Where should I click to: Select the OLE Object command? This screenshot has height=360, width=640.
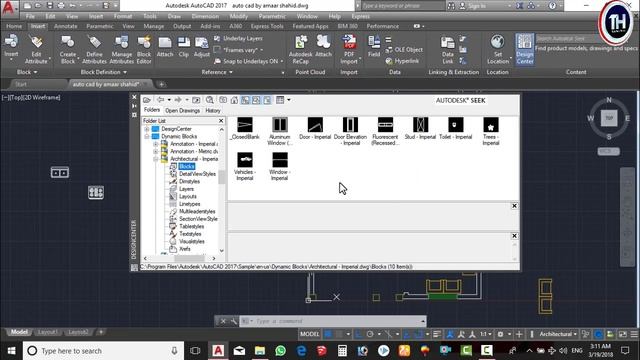[x=404, y=49]
